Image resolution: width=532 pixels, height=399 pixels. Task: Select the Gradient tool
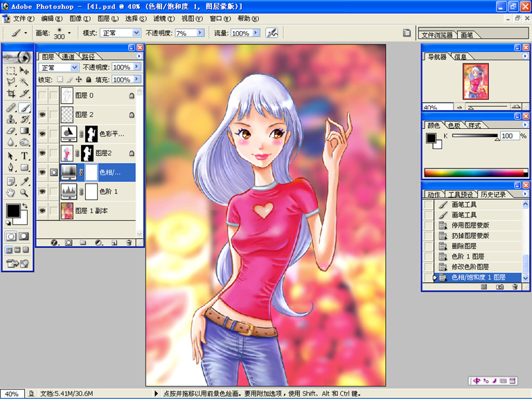[x=24, y=131]
